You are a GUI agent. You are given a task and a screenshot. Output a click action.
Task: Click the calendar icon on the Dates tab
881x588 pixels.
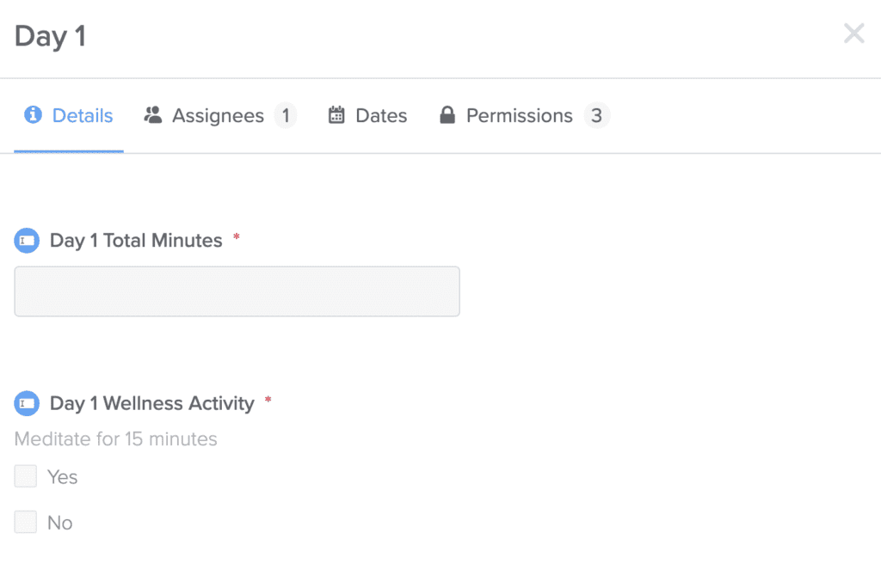337,114
